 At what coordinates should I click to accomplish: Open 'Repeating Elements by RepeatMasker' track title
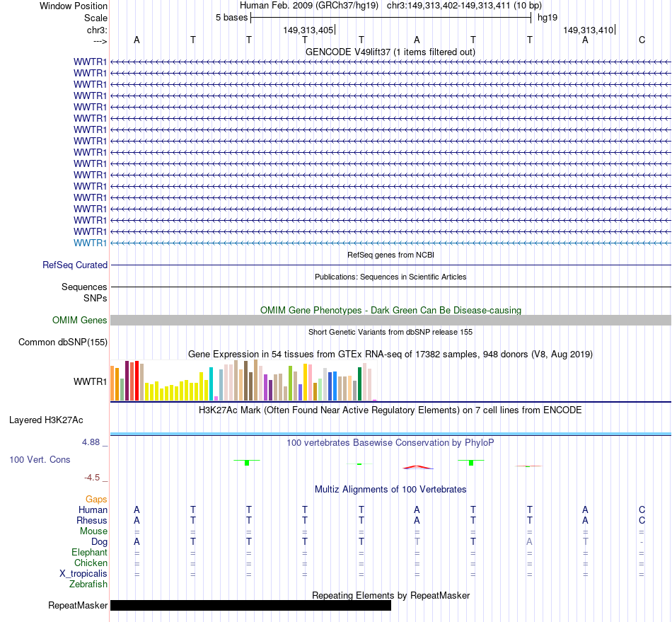pyautogui.click(x=390, y=595)
